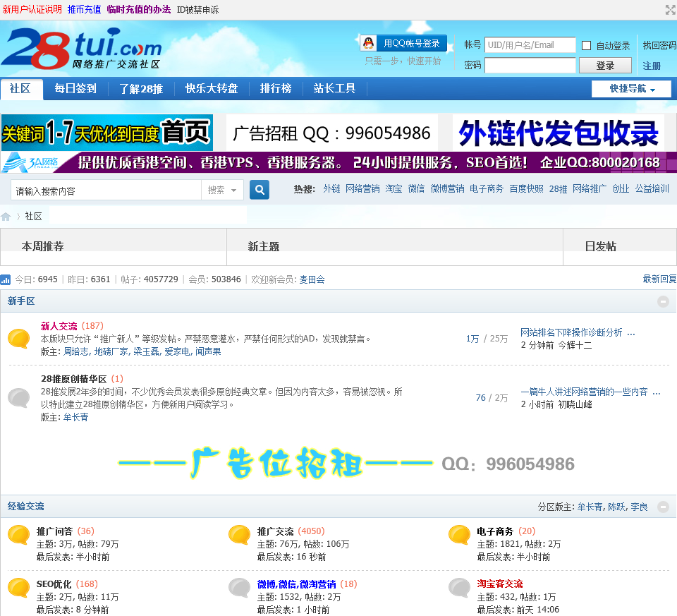Click the blue magnifier search button

(259, 190)
